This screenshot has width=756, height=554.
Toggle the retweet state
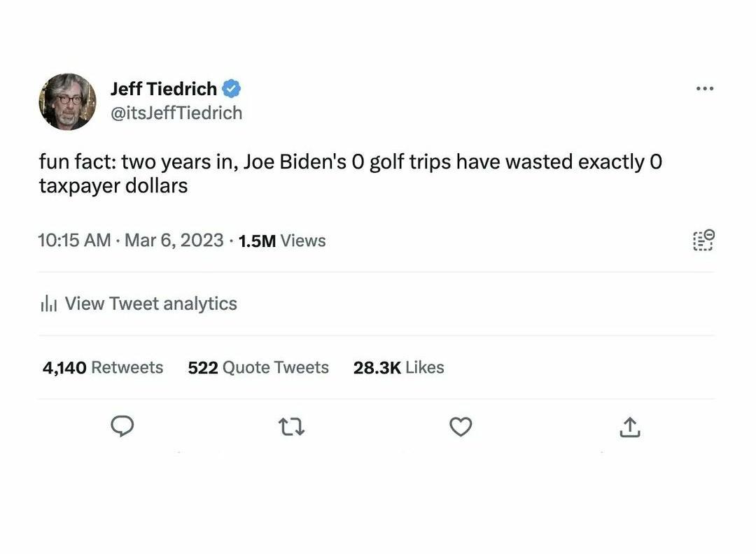(x=291, y=426)
